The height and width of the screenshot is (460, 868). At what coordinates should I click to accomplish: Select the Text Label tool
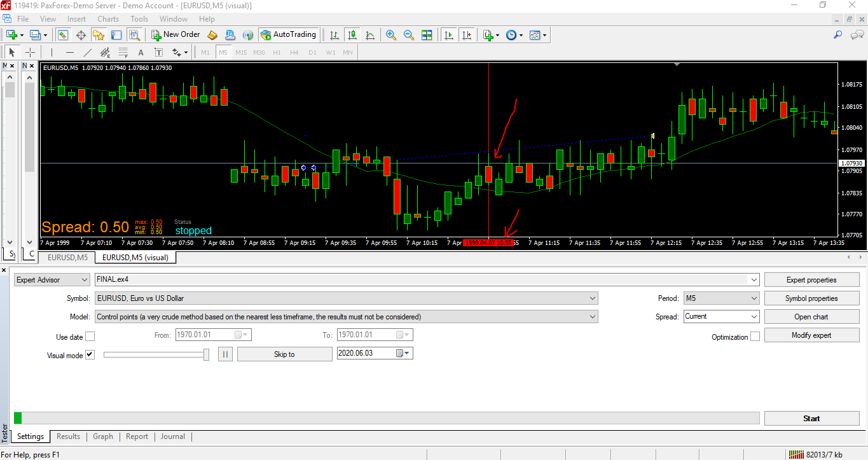pyautogui.click(x=158, y=52)
